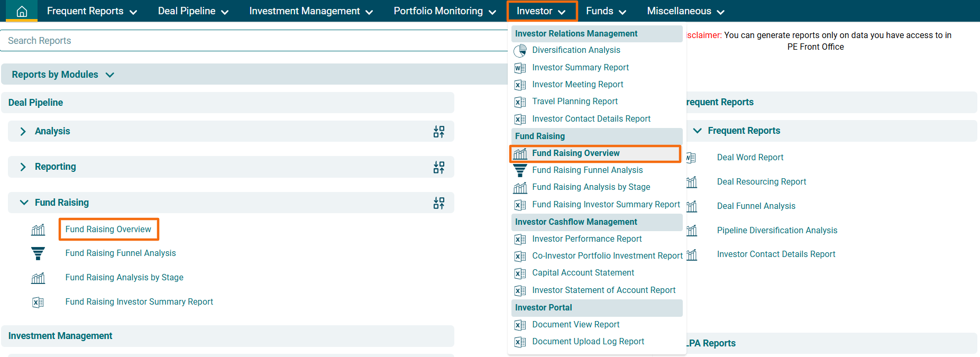Select Travel Planning Report from Investor menu
The height and width of the screenshot is (357, 980).
(x=574, y=102)
